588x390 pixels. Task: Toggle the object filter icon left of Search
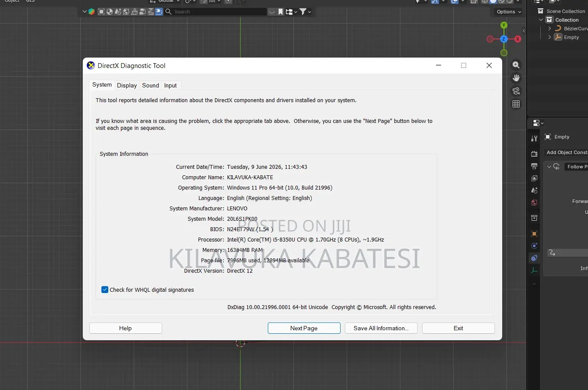point(101,12)
